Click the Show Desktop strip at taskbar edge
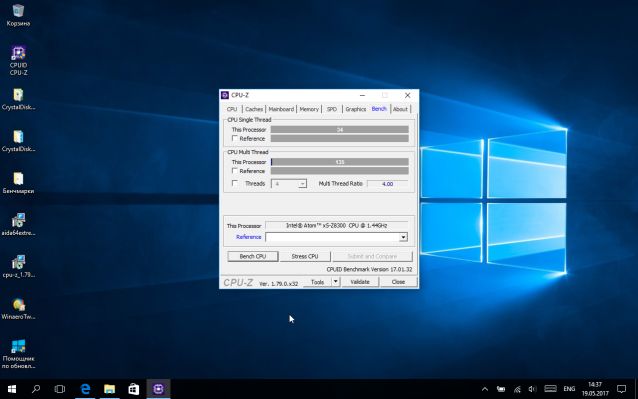Screen dimensions: 638x399 point(636,389)
